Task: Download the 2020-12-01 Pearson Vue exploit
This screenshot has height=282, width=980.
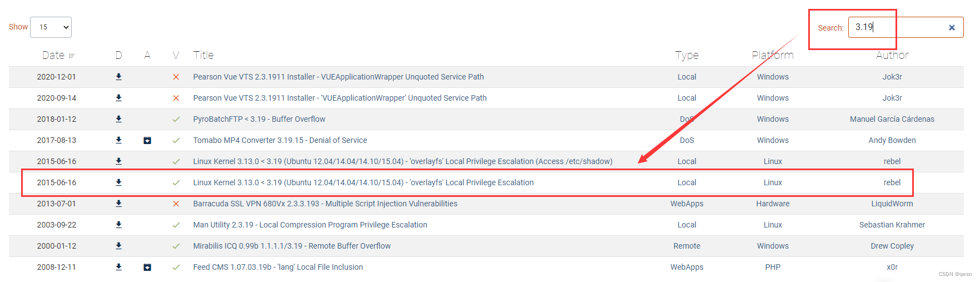Action: coord(118,77)
